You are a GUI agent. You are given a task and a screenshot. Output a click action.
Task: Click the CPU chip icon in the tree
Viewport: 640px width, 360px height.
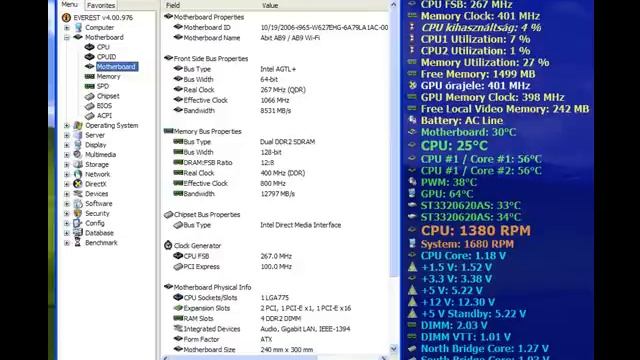89,47
